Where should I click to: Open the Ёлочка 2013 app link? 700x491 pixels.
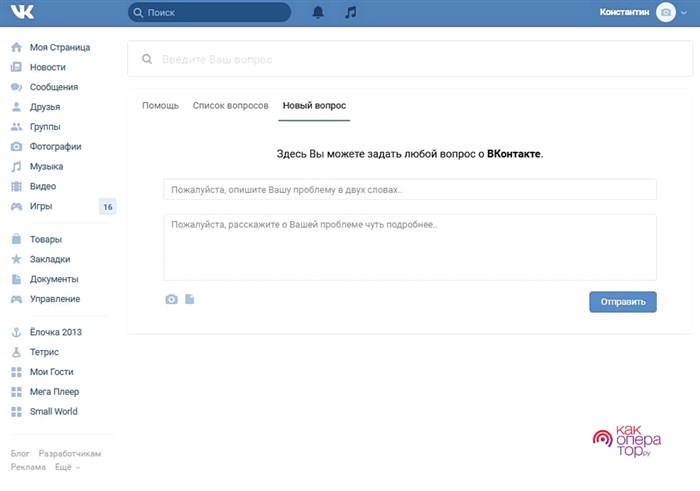click(x=56, y=332)
